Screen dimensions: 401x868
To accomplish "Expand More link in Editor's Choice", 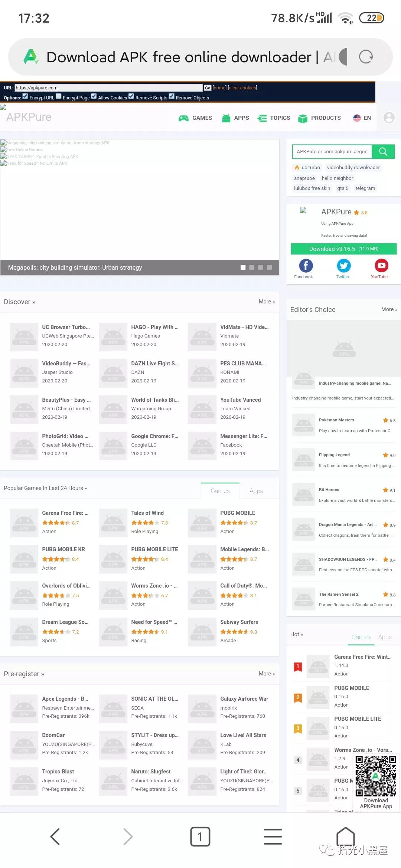I will tap(389, 309).
